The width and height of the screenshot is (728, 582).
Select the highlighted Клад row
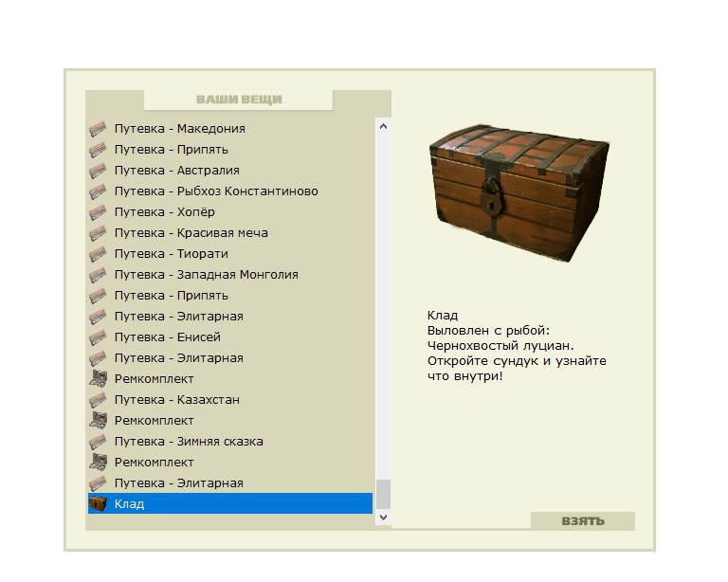pos(230,503)
